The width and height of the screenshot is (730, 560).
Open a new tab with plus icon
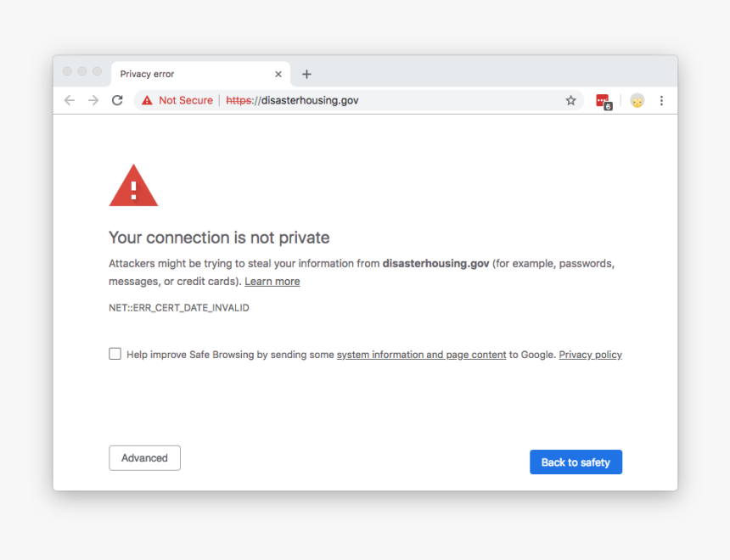click(x=306, y=74)
